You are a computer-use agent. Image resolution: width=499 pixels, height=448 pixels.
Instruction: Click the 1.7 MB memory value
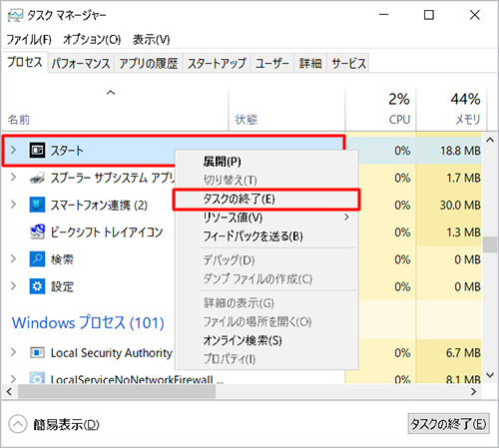463,178
